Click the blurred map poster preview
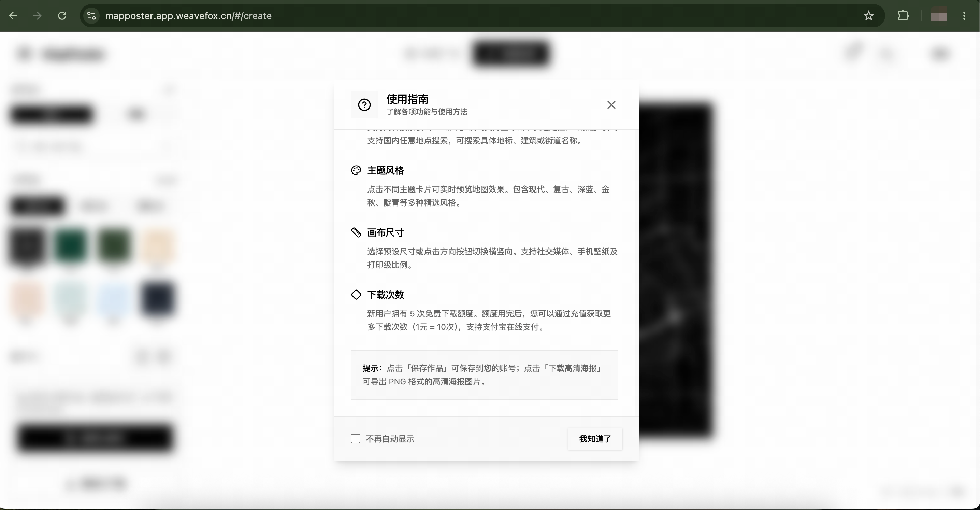This screenshot has width=980, height=510. tap(676, 270)
